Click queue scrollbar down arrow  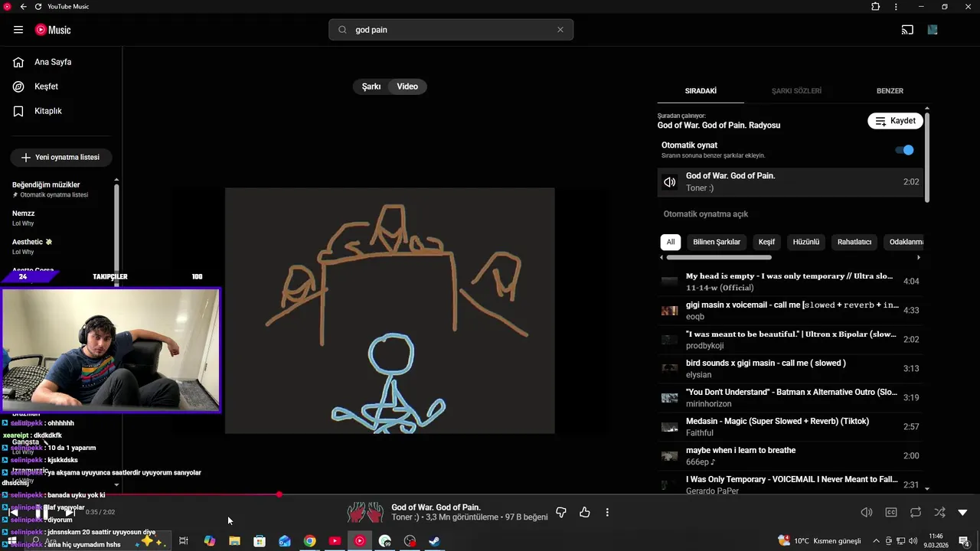tap(927, 488)
